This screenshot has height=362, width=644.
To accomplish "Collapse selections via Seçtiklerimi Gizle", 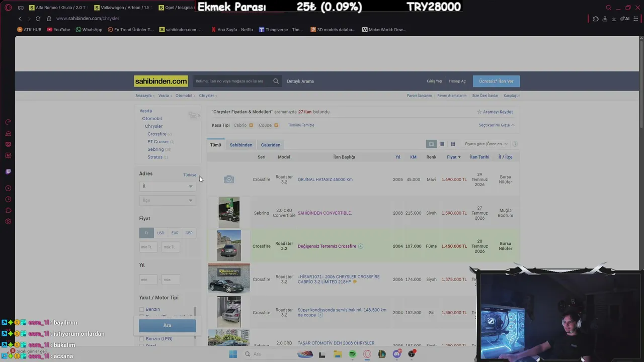I will pyautogui.click(x=496, y=125).
